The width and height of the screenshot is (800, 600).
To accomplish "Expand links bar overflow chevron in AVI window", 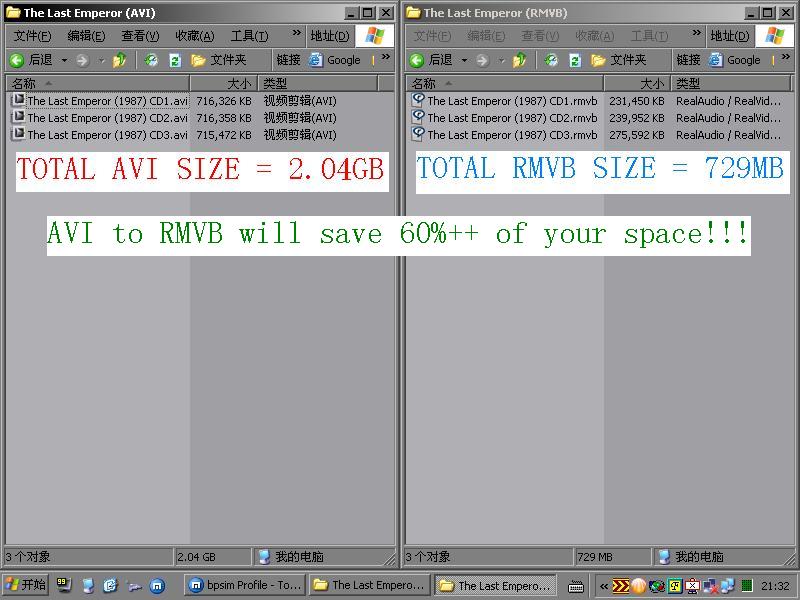I will point(386,57).
